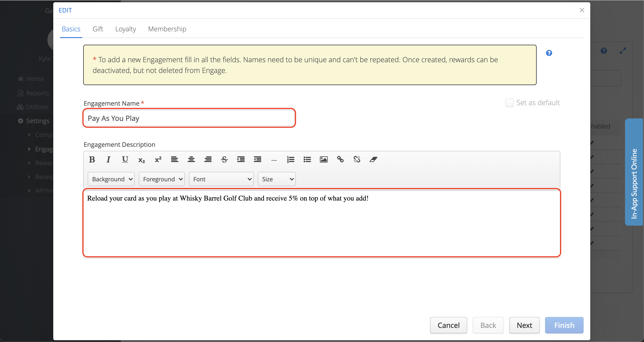
Task: Apply strikethrough formatting
Action: (x=224, y=159)
